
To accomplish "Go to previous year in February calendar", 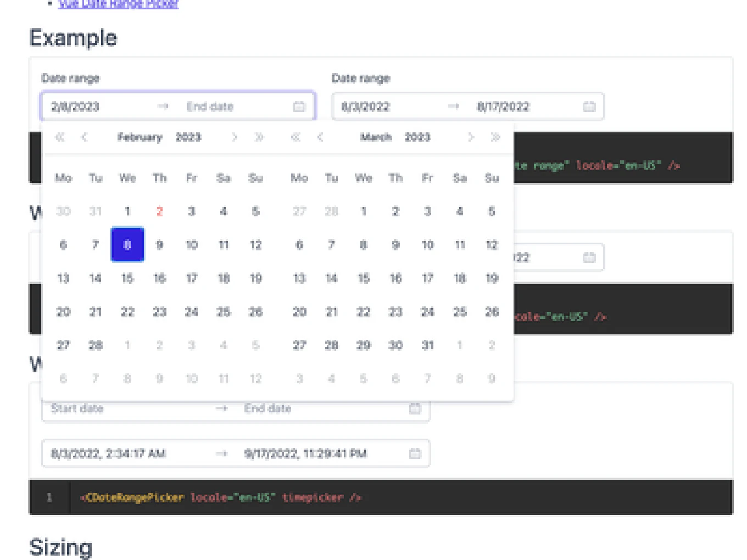I will point(59,137).
